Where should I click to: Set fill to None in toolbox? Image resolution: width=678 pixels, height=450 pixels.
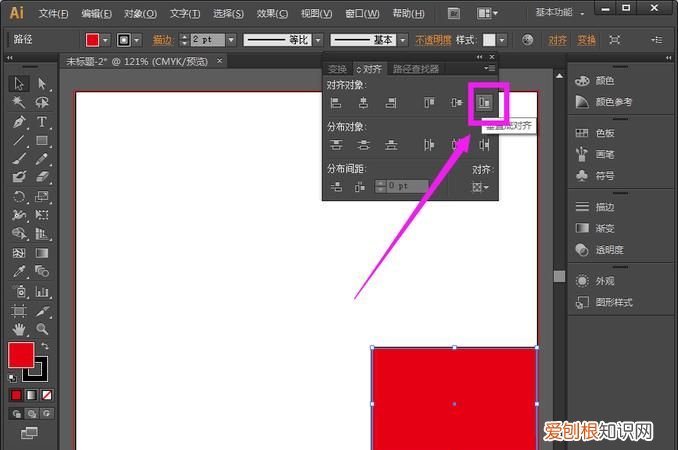pyautogui.click(x=46, y=395)
